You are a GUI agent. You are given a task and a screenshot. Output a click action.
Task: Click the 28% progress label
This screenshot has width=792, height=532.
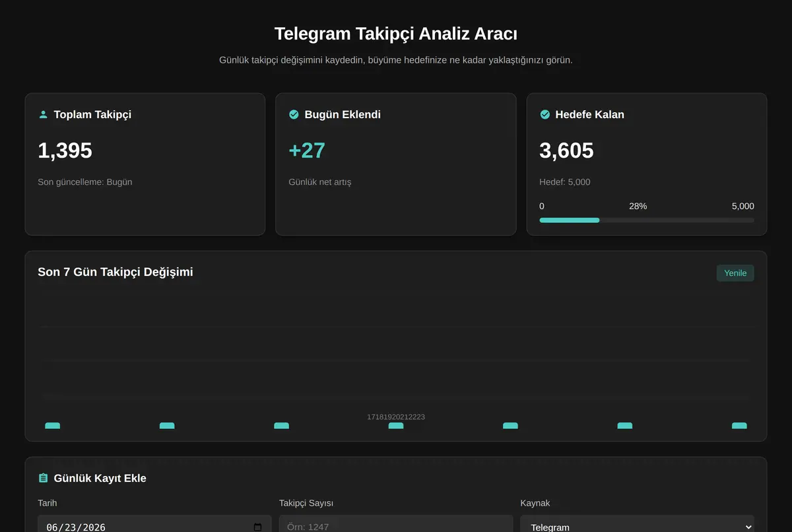(638, 207)
